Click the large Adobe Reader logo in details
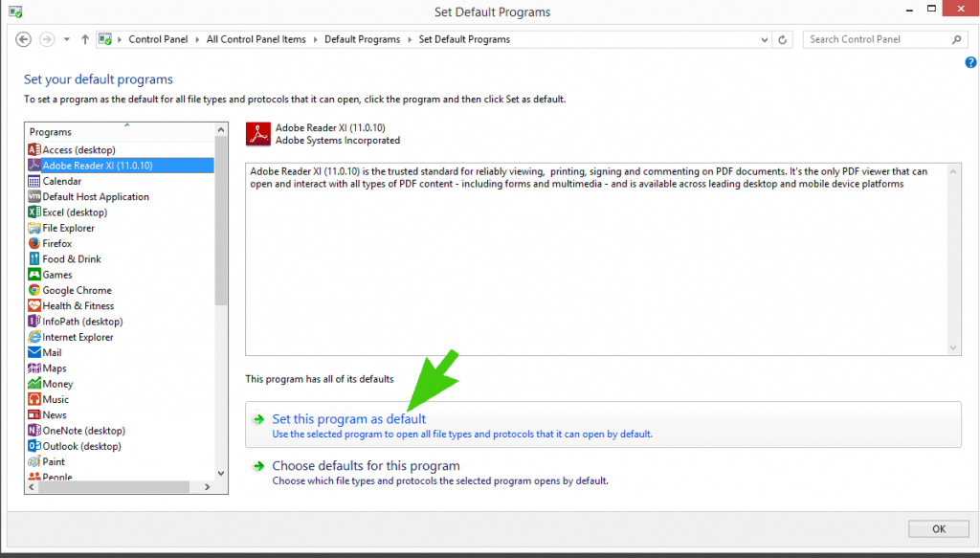This screenshot has height=558, width=980. tap(258, 134)
